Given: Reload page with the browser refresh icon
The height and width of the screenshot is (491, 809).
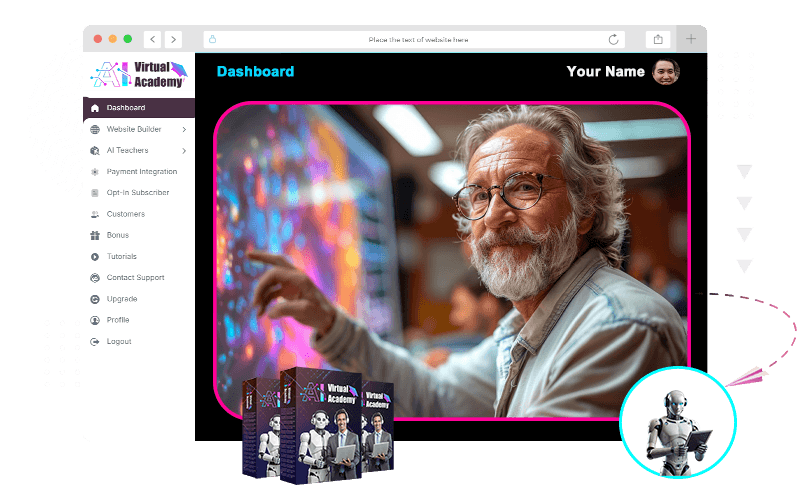Looking at the screenshot, I should click(613, 40).
